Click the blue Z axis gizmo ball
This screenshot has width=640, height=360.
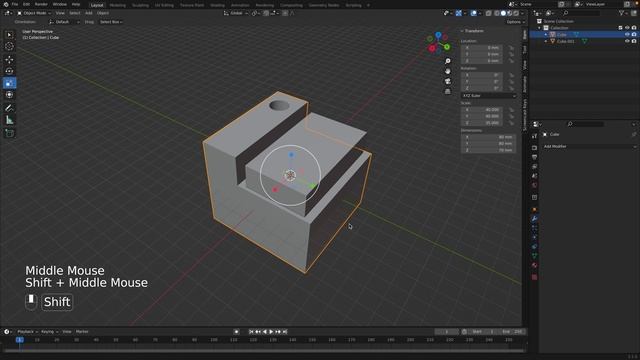tap(438, 35)
